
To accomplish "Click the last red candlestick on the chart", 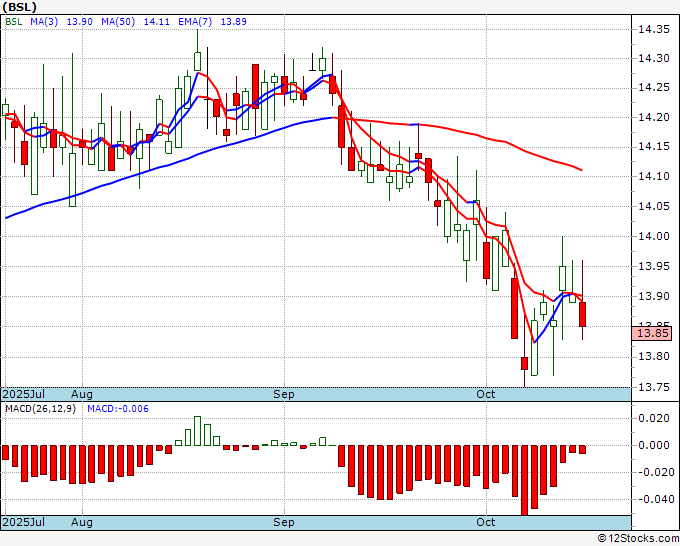I will click(582, 314).
